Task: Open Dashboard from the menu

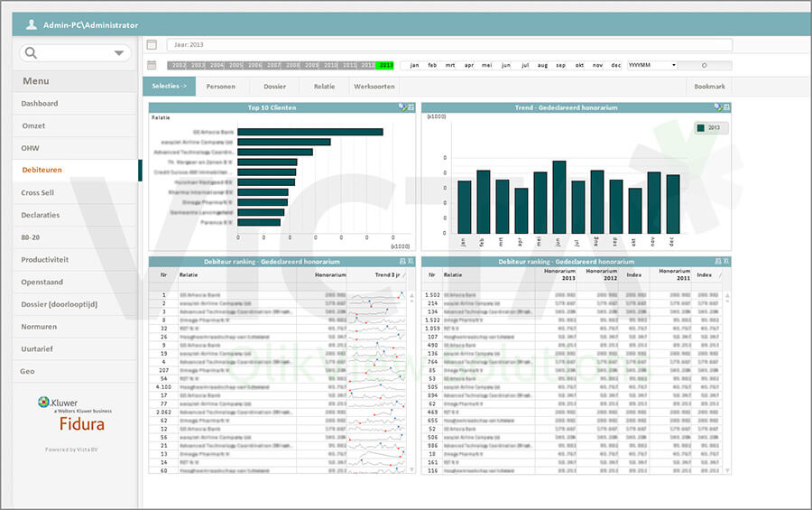Action: 75,103
